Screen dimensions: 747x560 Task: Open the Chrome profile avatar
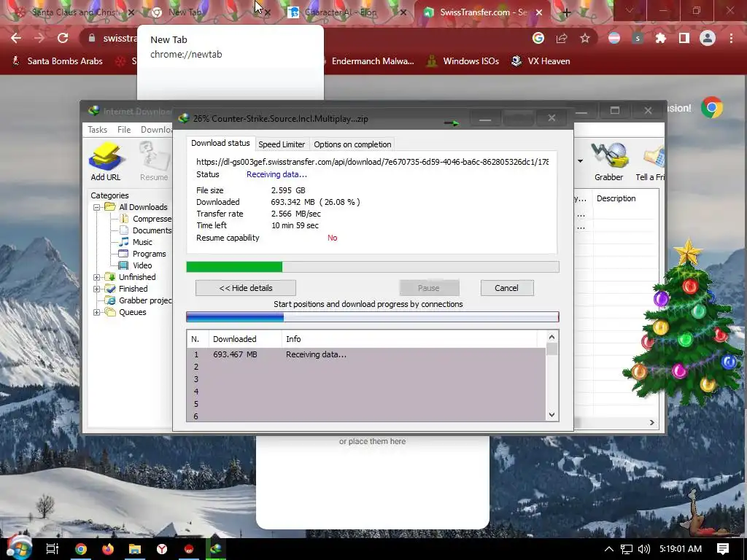coord(708,38)
